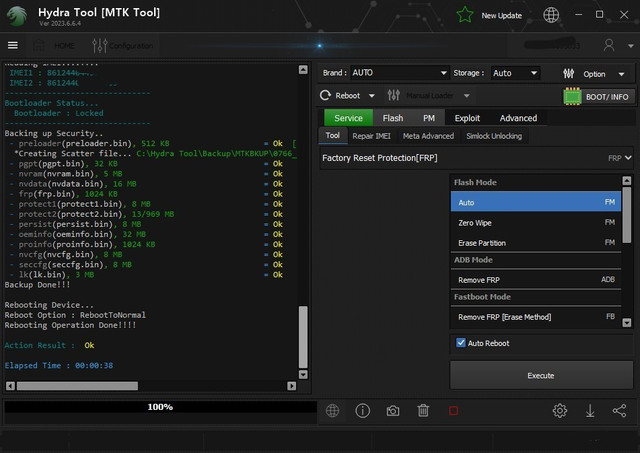
Task: Click the camera screenshot icon
Action: (393, 411)
